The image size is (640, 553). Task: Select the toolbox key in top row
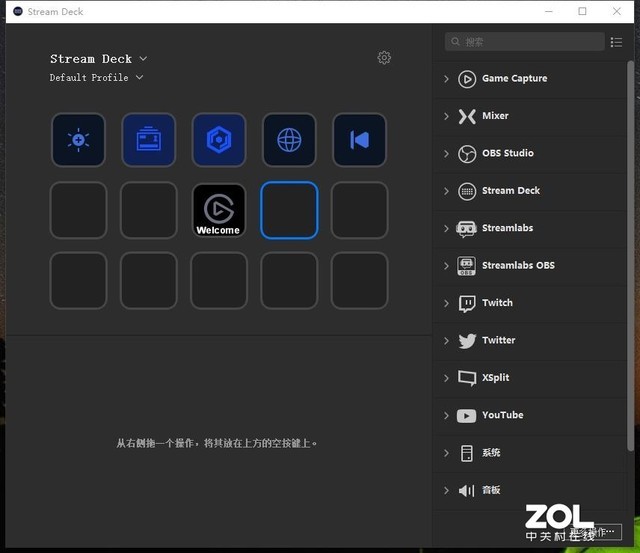[149, 140]
